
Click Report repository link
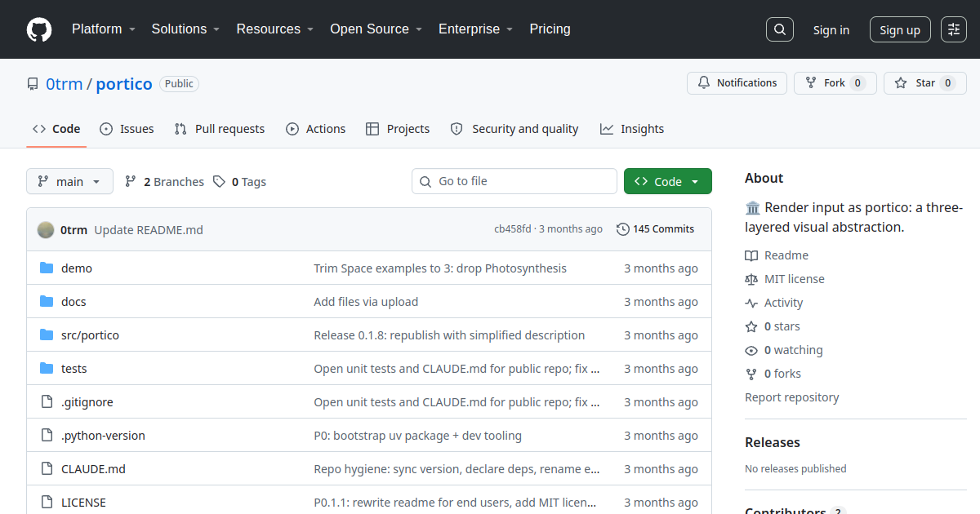pos(792,397)
